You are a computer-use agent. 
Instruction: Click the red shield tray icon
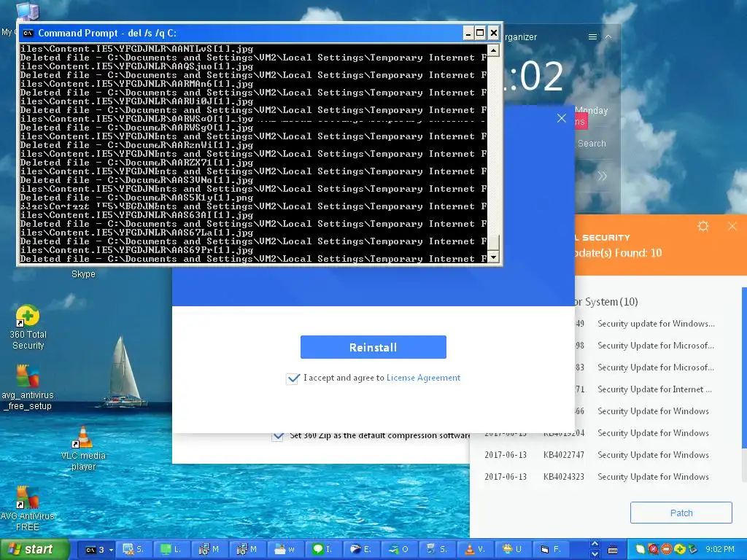[654, 550]
